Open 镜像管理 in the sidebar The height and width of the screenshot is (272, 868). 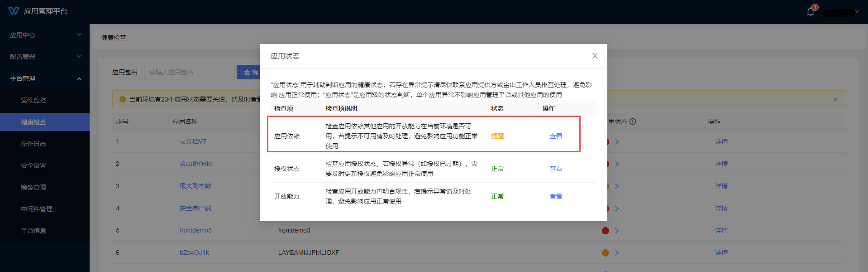pyautogui.click(x=33, y=187)
